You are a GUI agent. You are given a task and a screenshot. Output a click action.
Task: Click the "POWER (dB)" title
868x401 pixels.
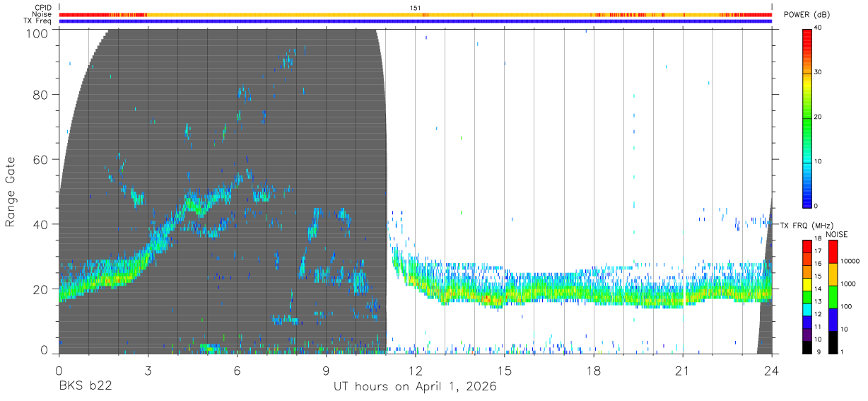[807, 15]
